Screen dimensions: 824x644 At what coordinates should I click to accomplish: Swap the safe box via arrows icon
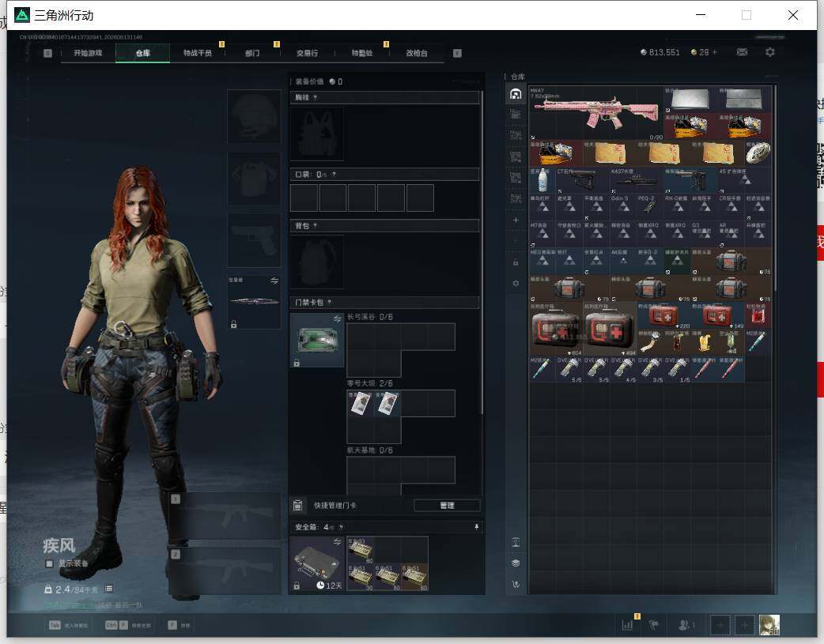pos(338,541)
